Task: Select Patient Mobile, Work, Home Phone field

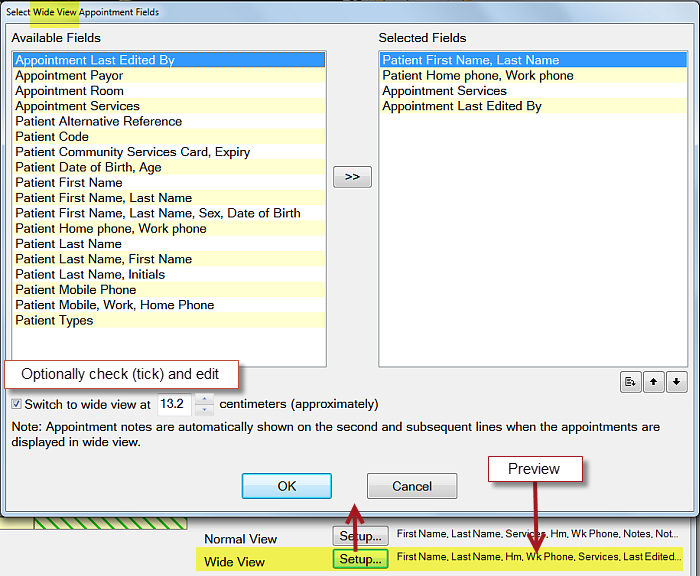Action: (169, 305)
